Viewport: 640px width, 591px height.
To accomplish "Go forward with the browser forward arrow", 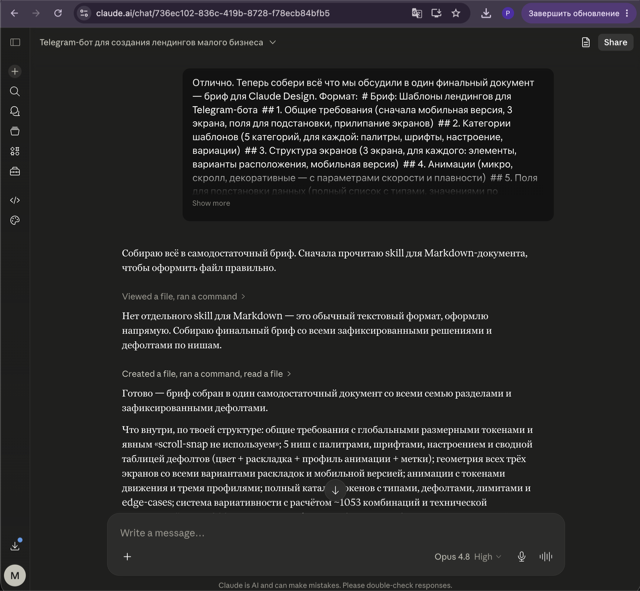I will pos(36,13).
